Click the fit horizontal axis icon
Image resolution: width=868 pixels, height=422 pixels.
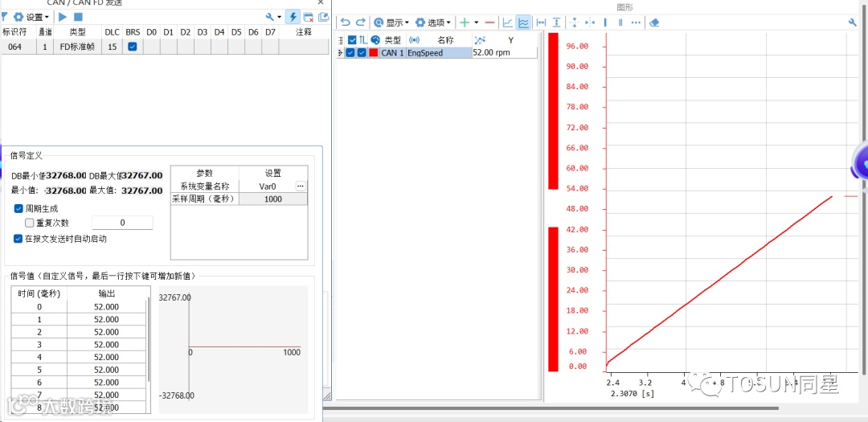click(x=542, y=23)
